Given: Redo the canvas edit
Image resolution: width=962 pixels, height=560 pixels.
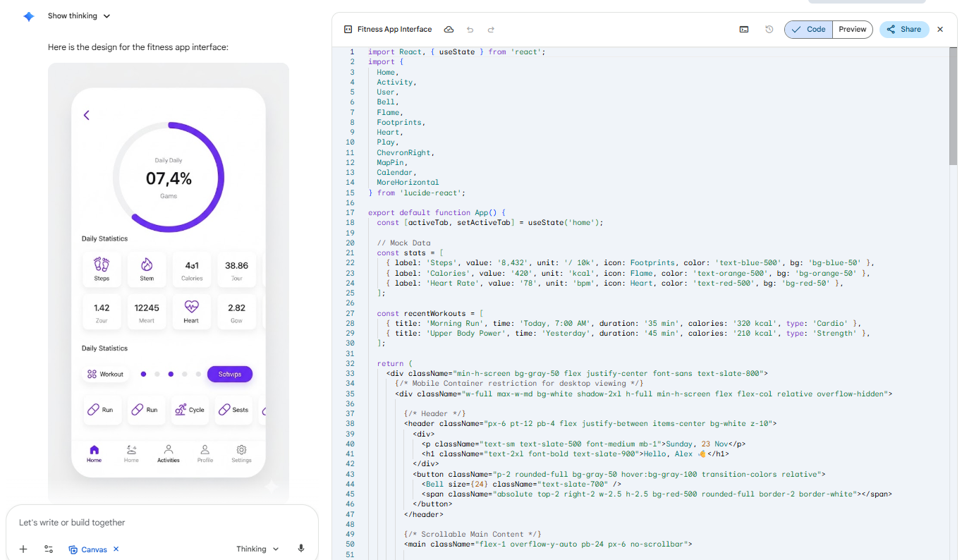Looking at the screenshot, I should point(491,30).
